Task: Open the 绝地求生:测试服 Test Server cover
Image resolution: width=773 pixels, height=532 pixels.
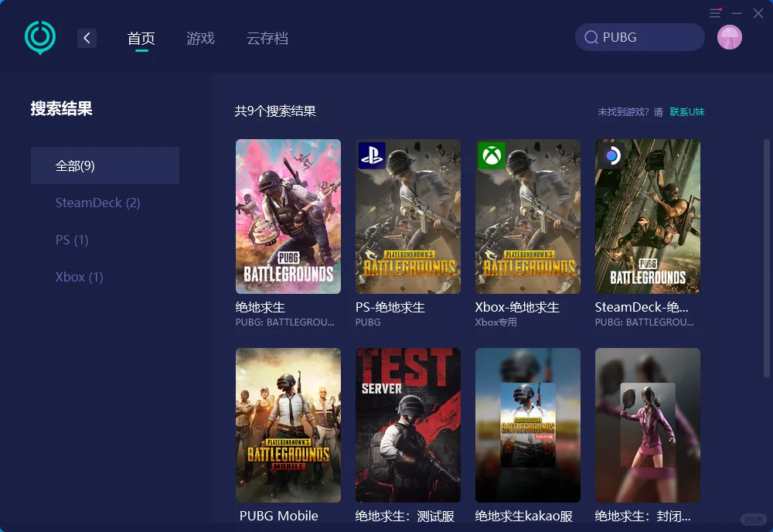Action: tap(407, 425)
